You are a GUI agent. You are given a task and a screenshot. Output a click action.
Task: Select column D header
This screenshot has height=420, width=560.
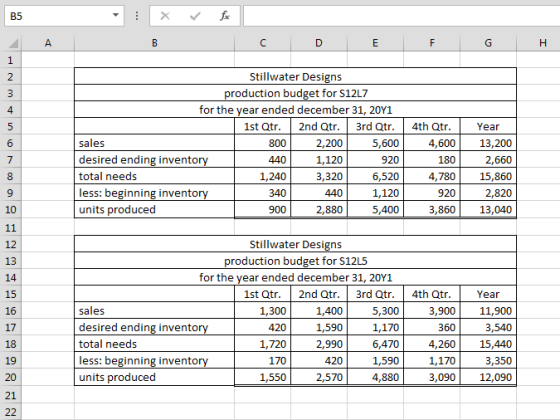pos(319,43)
